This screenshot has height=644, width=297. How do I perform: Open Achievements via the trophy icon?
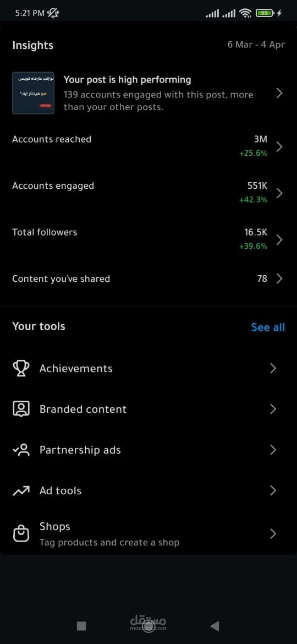coord(21,368)
